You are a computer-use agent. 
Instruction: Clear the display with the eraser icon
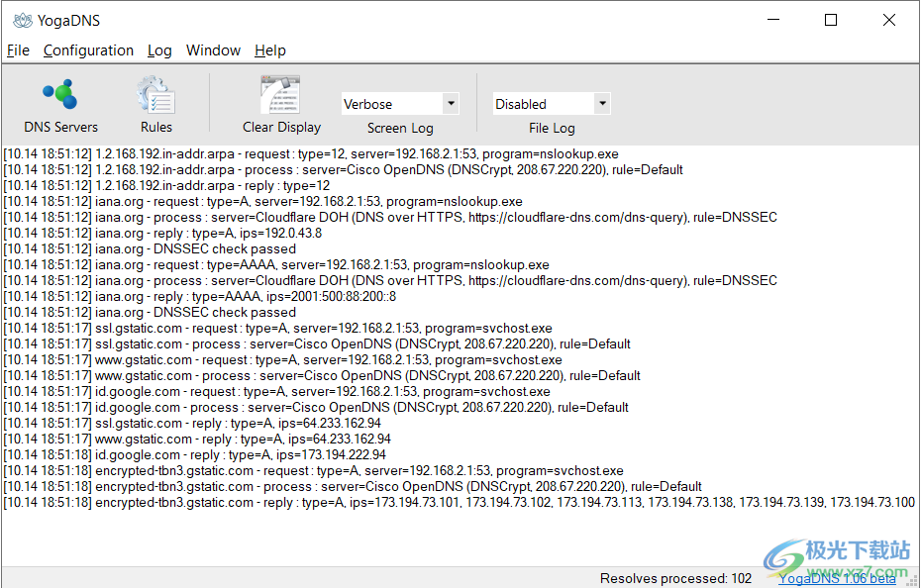click(x=281, y=95)
